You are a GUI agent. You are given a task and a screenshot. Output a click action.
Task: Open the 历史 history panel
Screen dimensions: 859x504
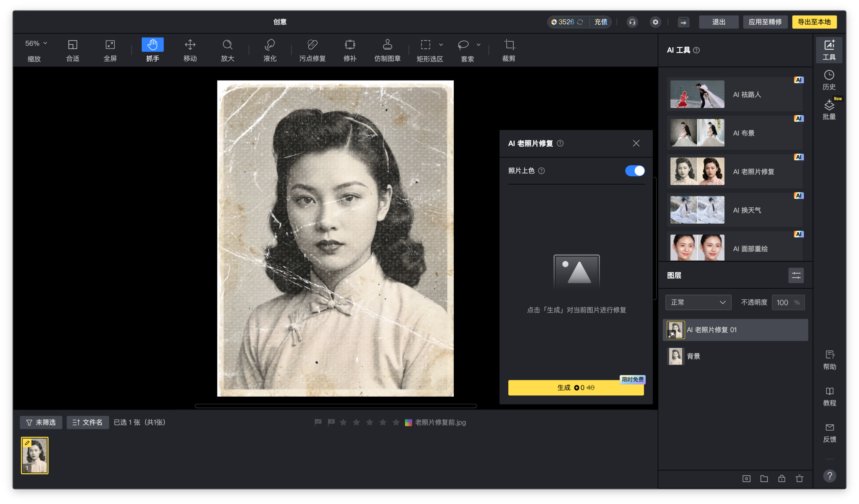click(829, 79)
